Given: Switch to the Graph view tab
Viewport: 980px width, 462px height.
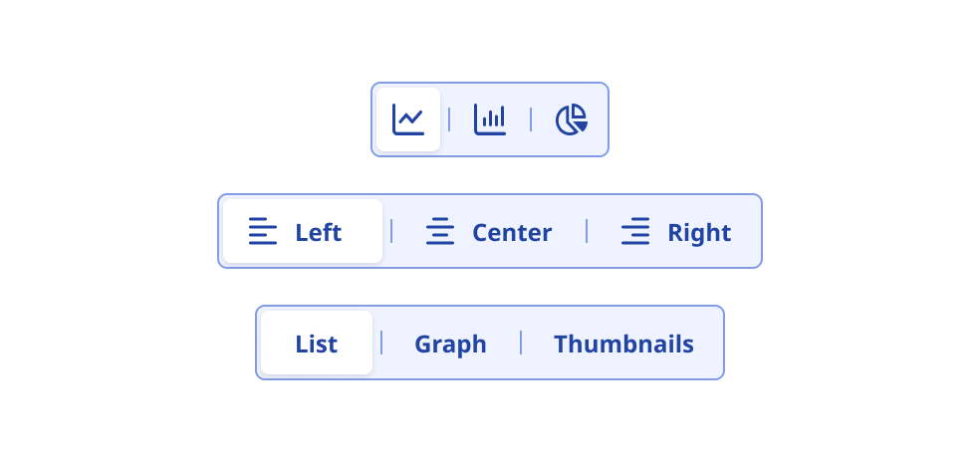Looking at the screenshot, I should click(x=450, y=345).
